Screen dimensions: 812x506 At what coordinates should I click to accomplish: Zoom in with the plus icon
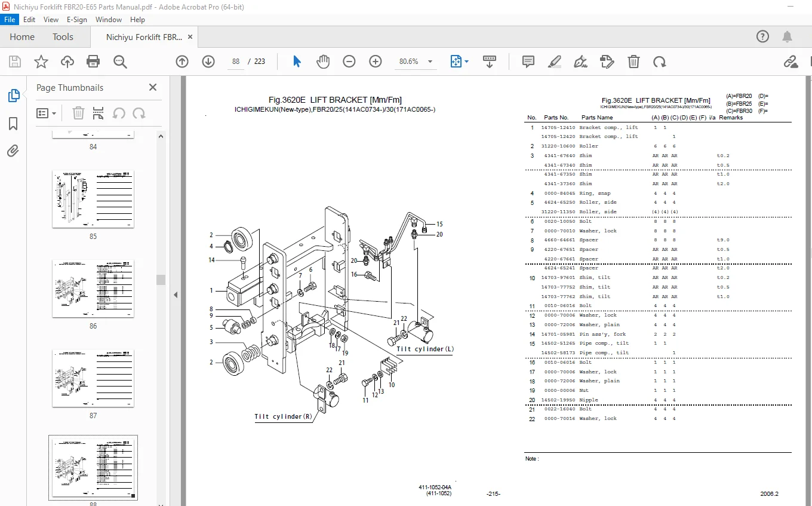tap(376, 62)
